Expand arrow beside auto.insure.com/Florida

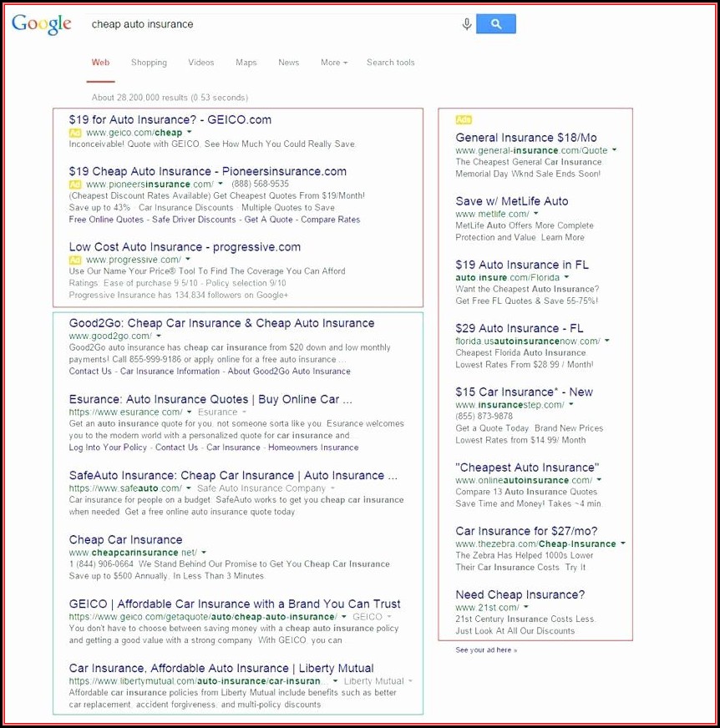point(566,277)
